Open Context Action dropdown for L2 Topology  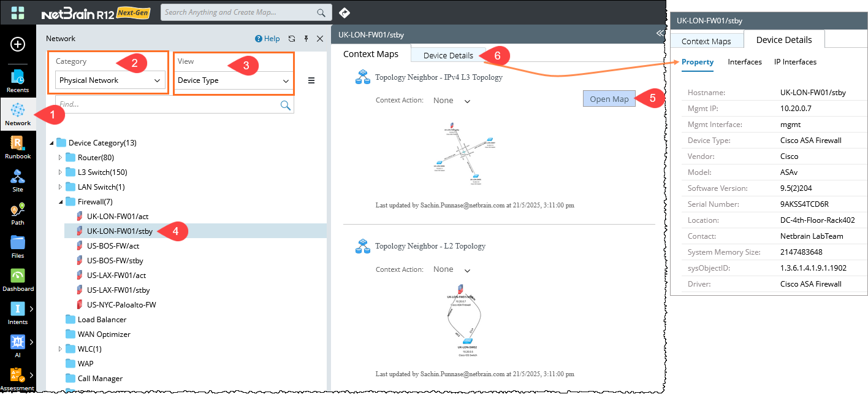click(452, 269)
